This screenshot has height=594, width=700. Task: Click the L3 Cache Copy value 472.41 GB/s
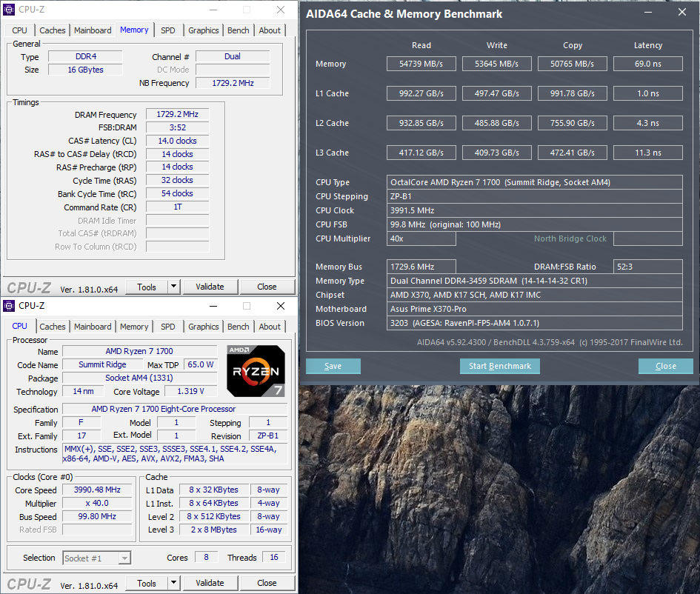click(573, 153)
